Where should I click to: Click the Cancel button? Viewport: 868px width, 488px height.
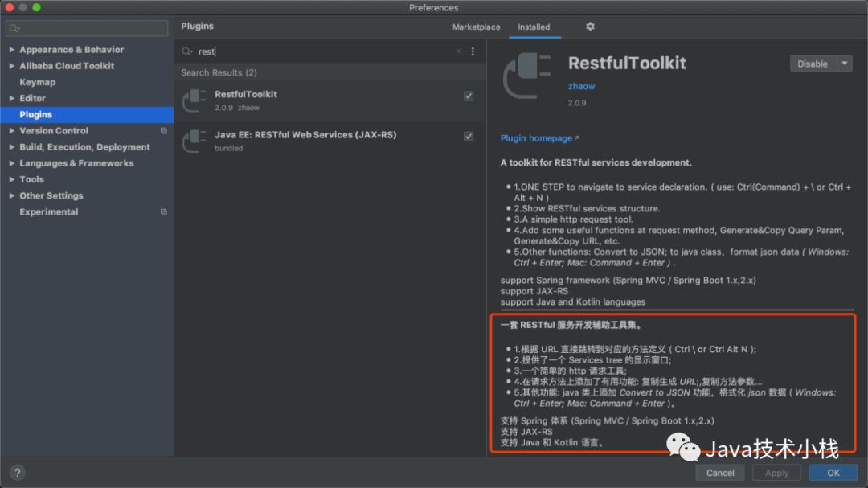[720, 473]
